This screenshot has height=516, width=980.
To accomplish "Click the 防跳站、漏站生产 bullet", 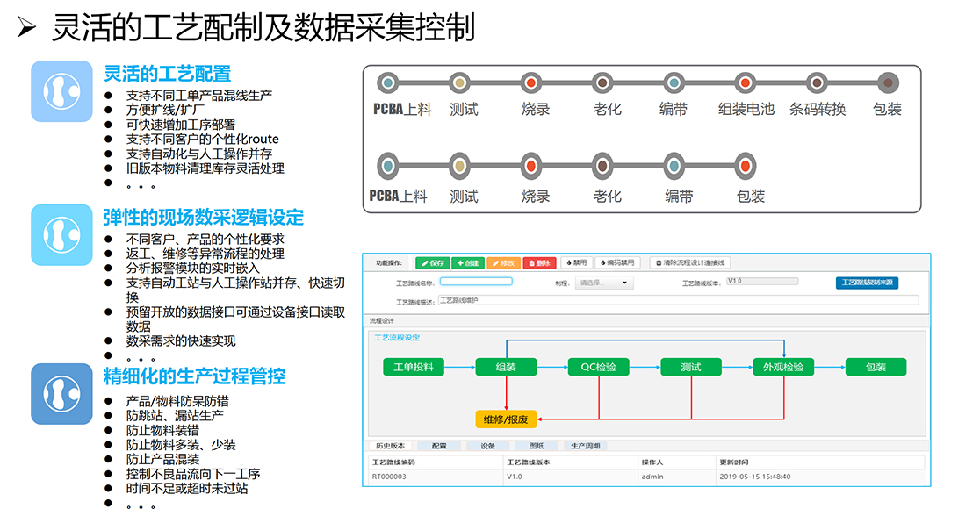I will point(175,415).
